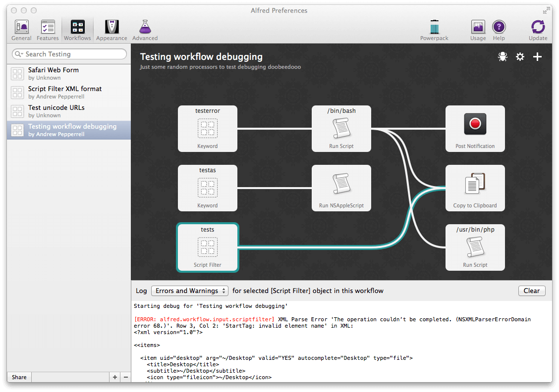Click the Clear button to empty the log
This screenshot has height=392, width=559.
pyautogui.click(x=532, y=291)
